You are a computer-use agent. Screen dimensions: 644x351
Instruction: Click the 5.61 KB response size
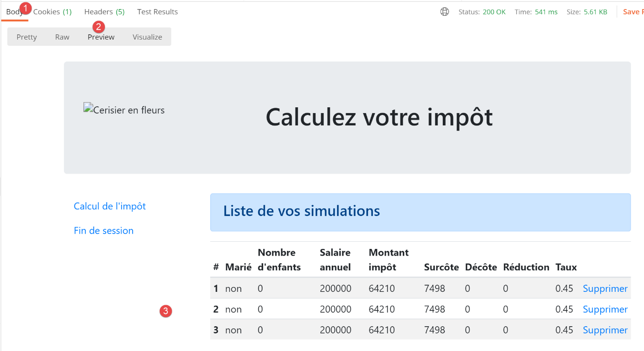click(x=595, y=12)
